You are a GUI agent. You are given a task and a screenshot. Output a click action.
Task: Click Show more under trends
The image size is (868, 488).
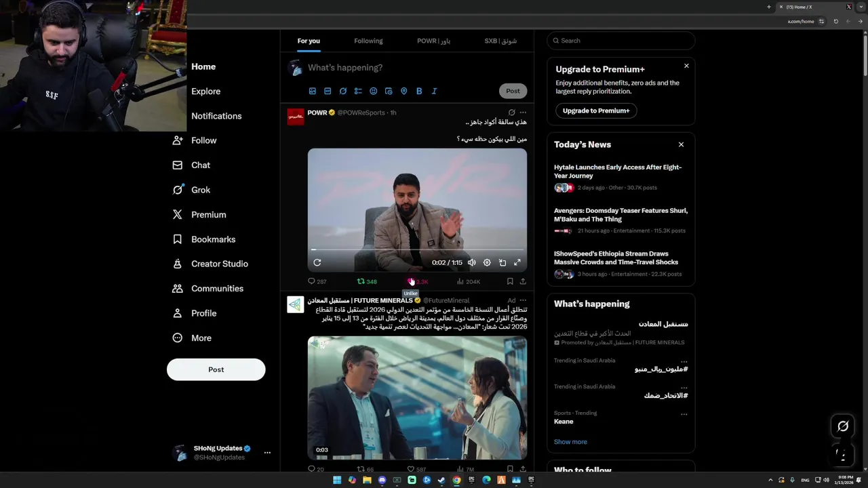[x=570, y=442]
